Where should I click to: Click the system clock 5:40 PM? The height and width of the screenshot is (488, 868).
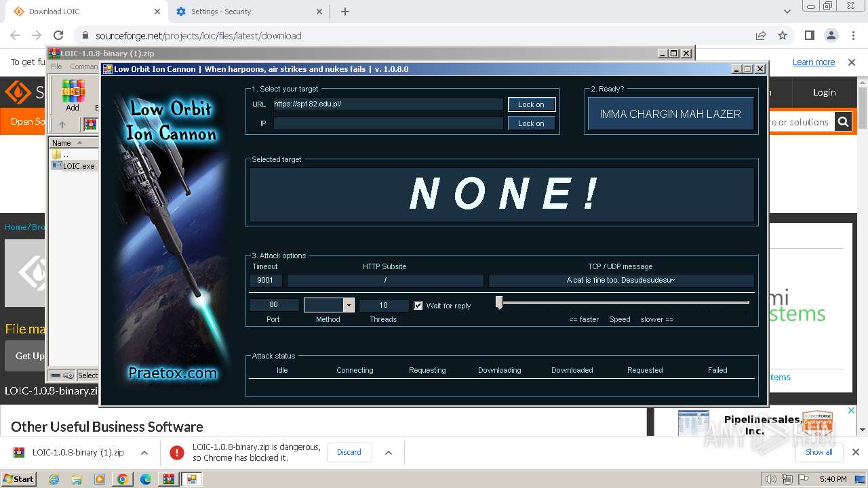pos(833,479)
